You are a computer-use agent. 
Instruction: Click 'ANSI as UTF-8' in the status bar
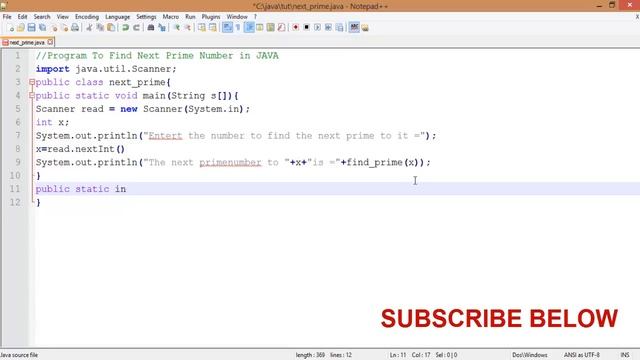pyautogui.click(x=582, y=355)
